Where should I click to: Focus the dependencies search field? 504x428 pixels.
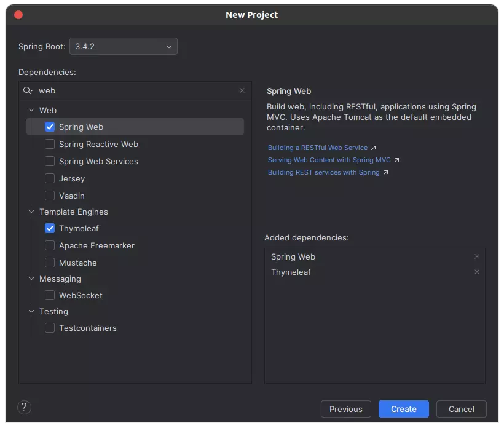coord(135,90)
